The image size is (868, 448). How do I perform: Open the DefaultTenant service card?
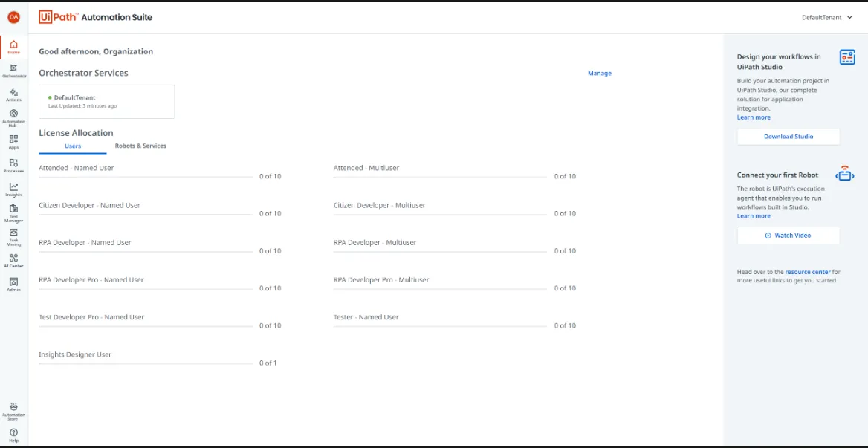coord(107,102)
